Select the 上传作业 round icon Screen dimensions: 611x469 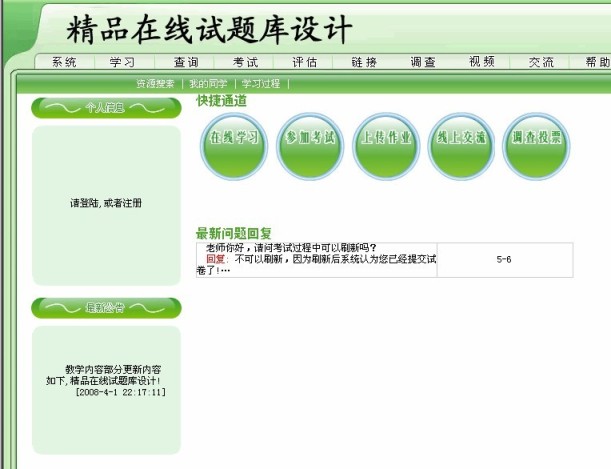point(386,139)
